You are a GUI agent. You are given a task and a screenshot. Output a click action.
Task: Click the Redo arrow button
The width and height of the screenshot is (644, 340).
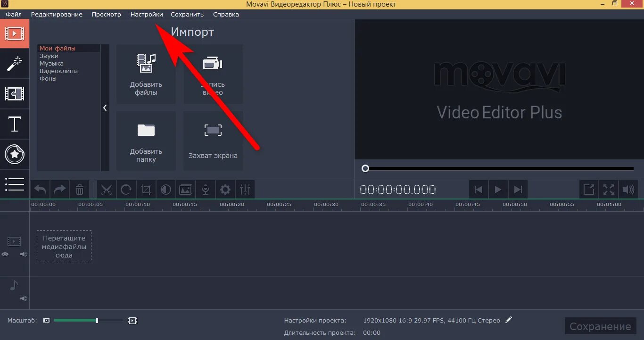click(x=60, y=190)
